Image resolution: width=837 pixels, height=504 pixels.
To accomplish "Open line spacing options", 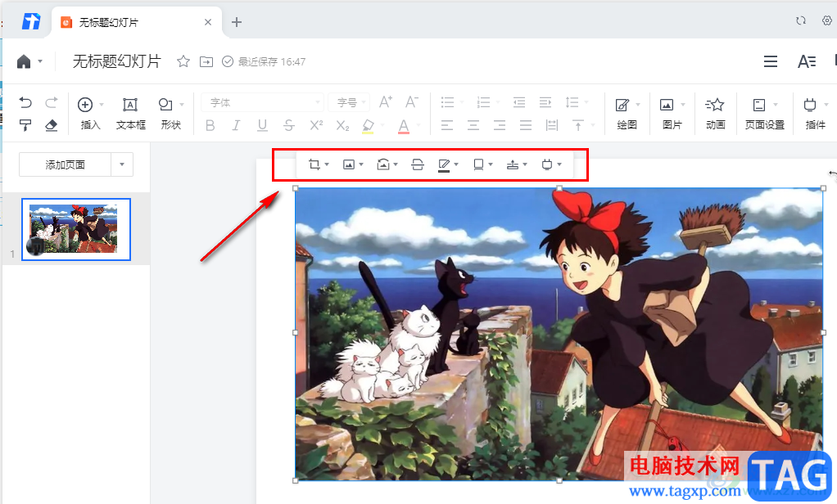I will [x=572, y=102].
